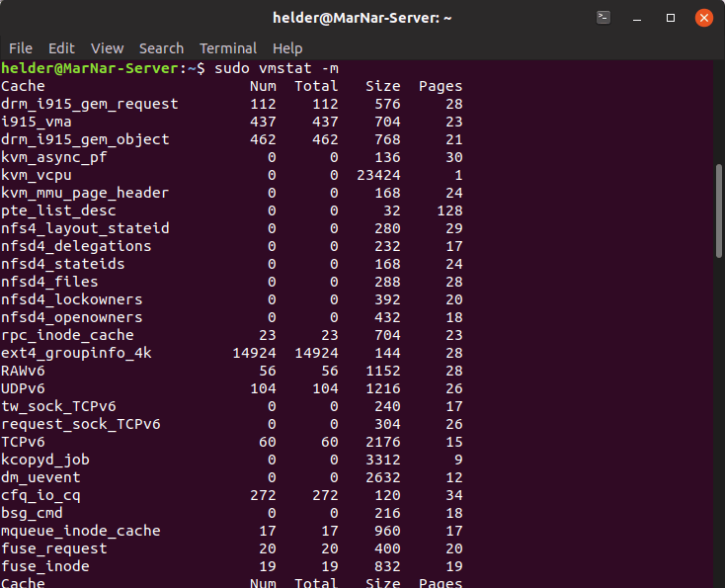Click tw_sock_TCPv6 entry

(58, 406)
